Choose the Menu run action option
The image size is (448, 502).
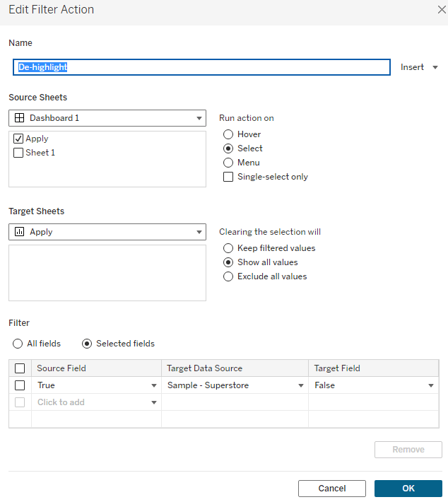point(228,163)
